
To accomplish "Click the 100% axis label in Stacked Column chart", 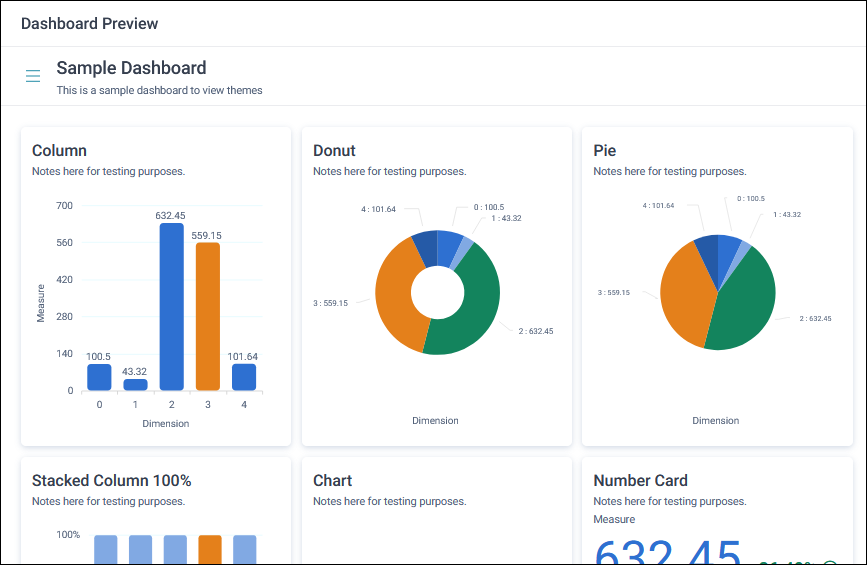I will [x=68, y=535].
